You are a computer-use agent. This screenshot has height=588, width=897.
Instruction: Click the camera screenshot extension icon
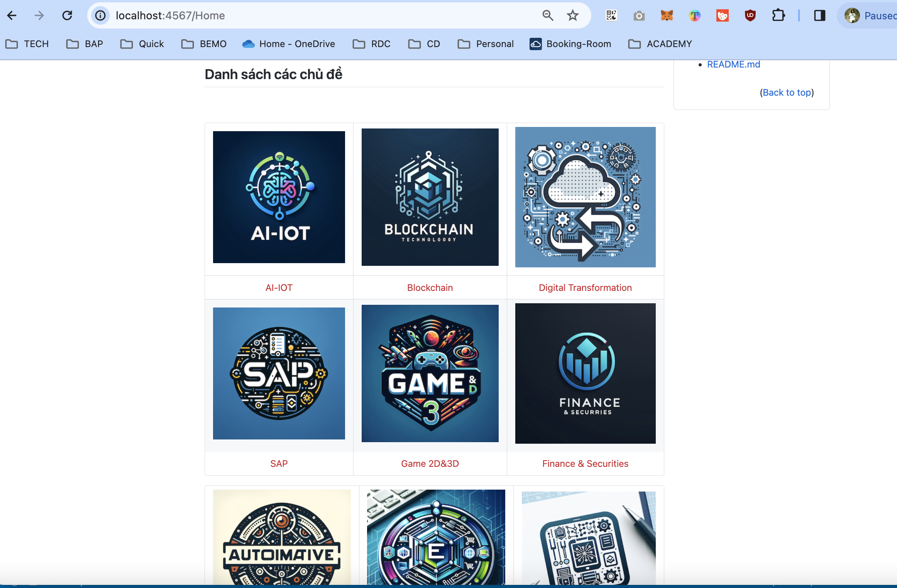[639, 15]
